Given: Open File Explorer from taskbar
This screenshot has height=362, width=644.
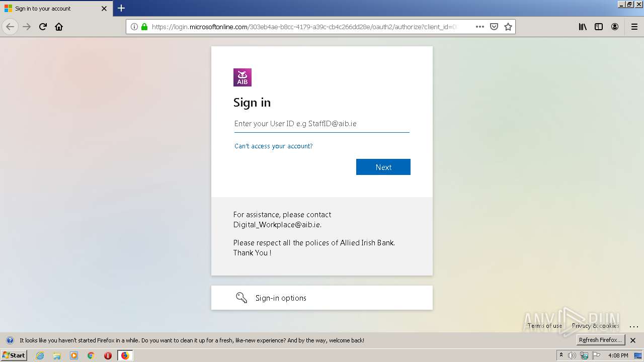Looking at the screenshot, I should (x=57, y=355).
